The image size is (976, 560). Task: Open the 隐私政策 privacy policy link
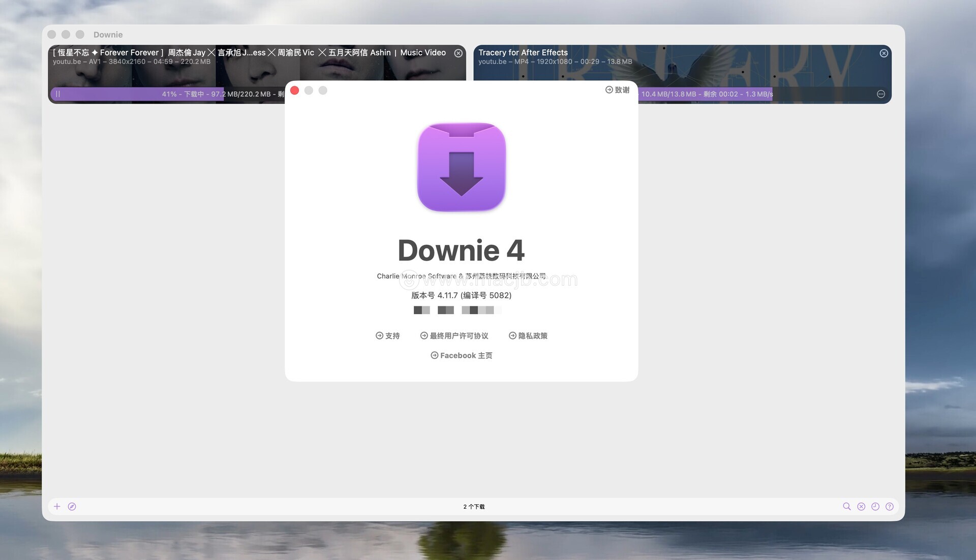click(528, 336)
